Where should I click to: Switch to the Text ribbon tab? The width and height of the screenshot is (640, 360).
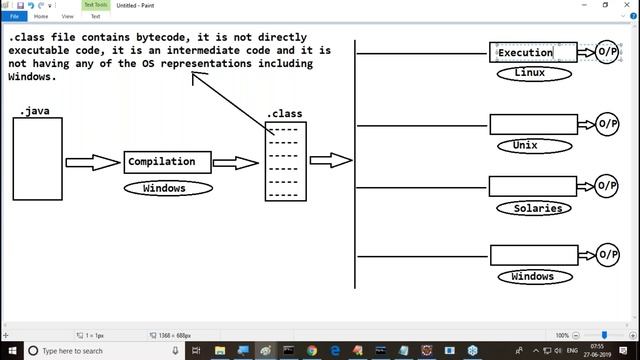96,16
